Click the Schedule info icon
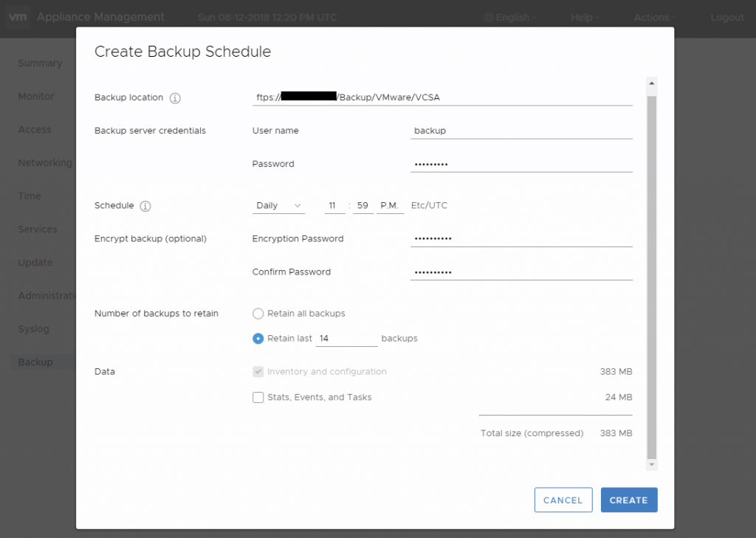This screenshot has width=756, height=538. 145,206
